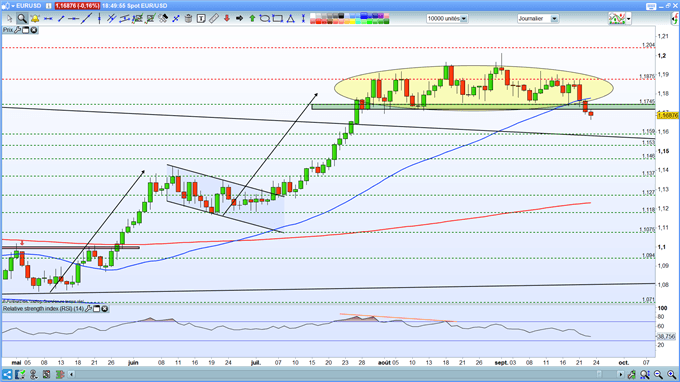Image resolution: width=680 pixels, height=382 pixels.
Task: Click the horizontal chart scrollbar track
Action: click(x=346, y=374)
